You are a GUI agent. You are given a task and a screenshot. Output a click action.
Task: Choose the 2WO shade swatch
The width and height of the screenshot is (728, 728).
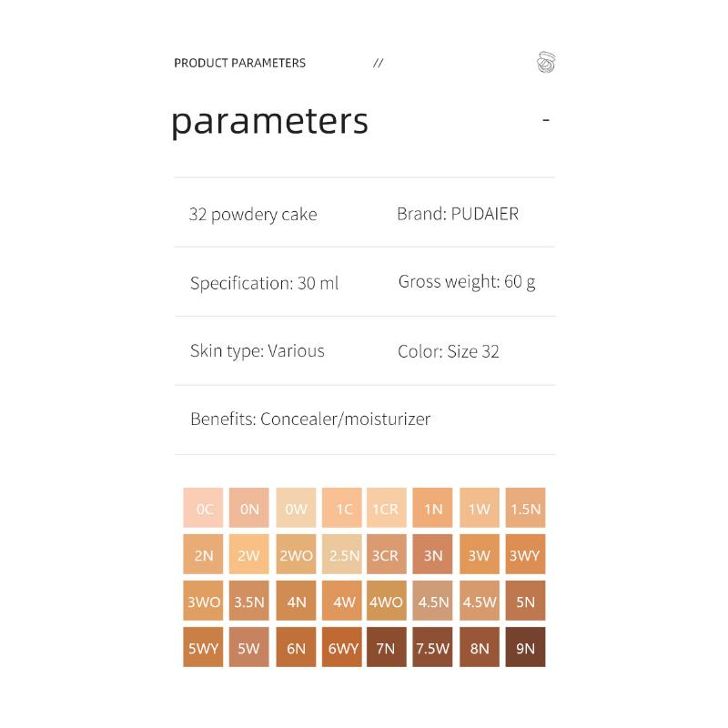tap(296, 555)
